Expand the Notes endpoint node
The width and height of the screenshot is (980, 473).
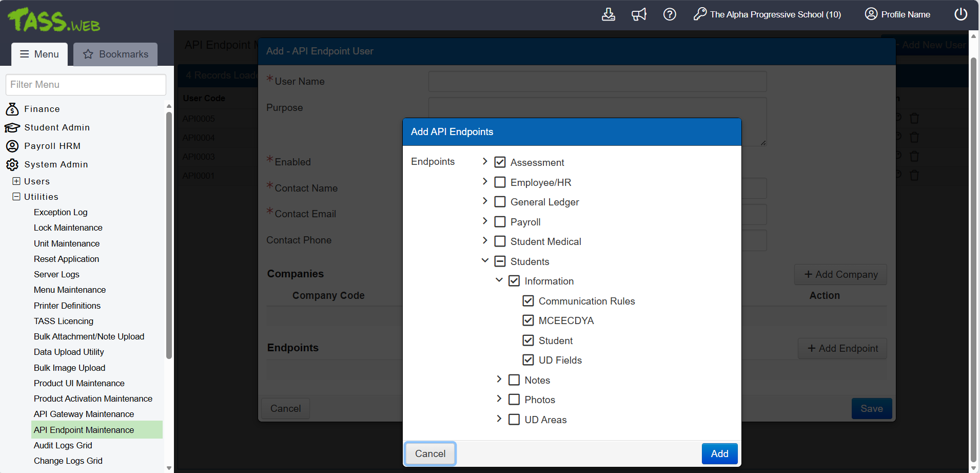(x=499, y=380)
